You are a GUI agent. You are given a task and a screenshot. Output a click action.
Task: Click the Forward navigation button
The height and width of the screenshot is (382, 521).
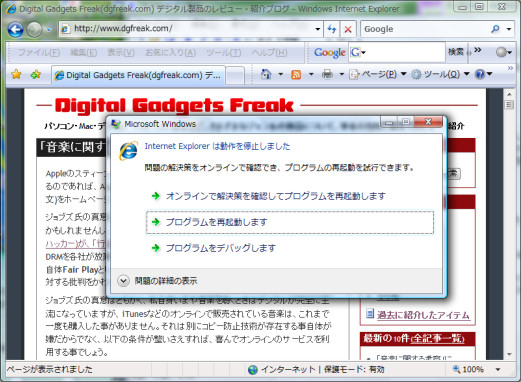(34, 30)
